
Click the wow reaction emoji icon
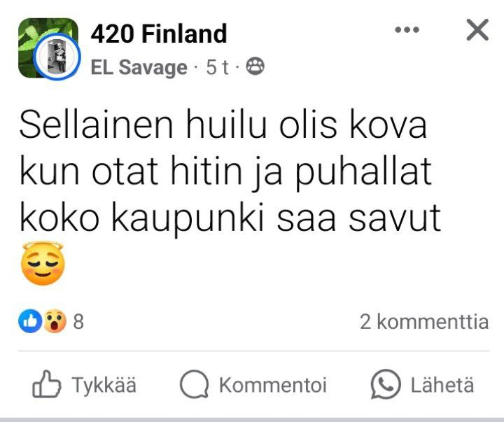[55, 321]
